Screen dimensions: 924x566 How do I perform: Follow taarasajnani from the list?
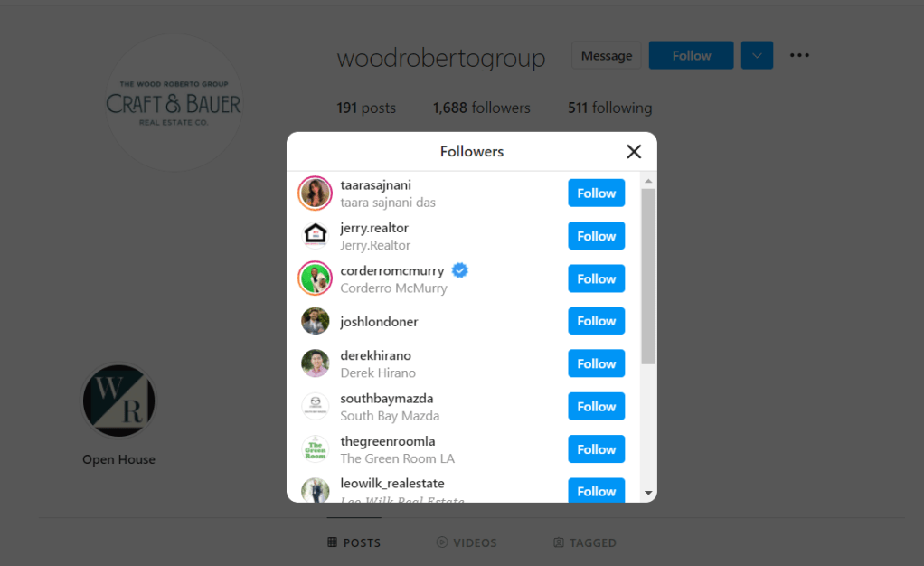click(x=597, y=193)
